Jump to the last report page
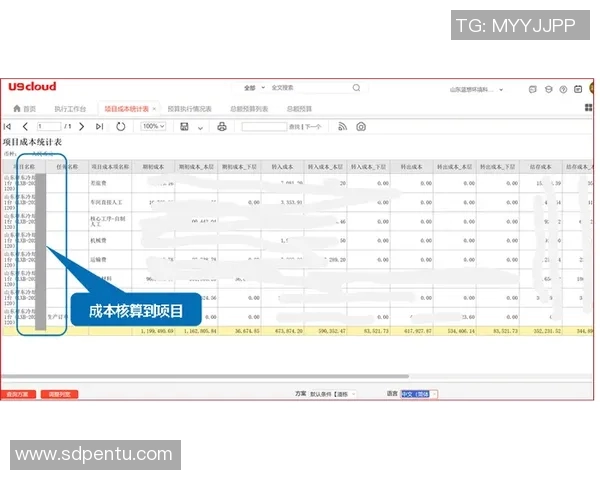 (x=99, y=126)
